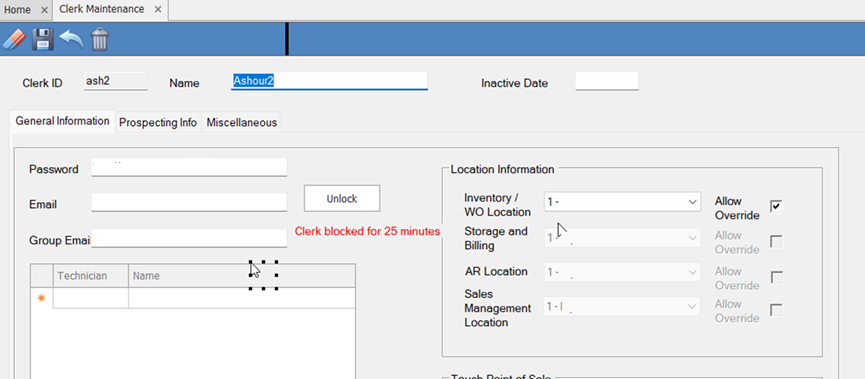Click the Inactive Date field
Screen dimensions: 865x379
607,81
